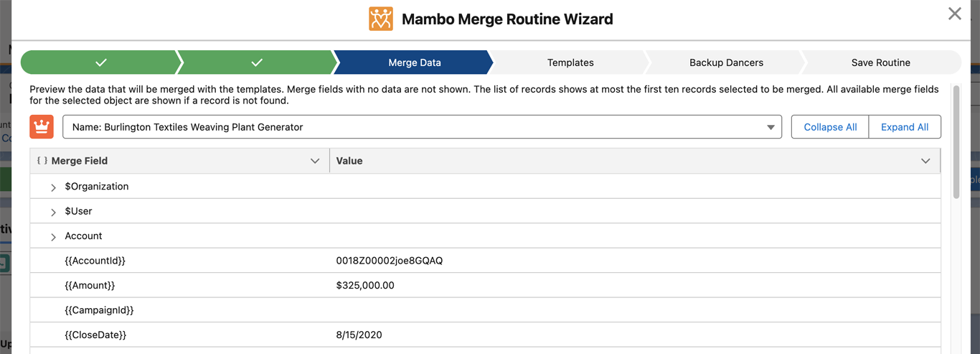Image resolution: width=980 pixels, height=354 pixels.
Task: Click the curly braces Merge Field icon
Action: (x=42, y=161)
